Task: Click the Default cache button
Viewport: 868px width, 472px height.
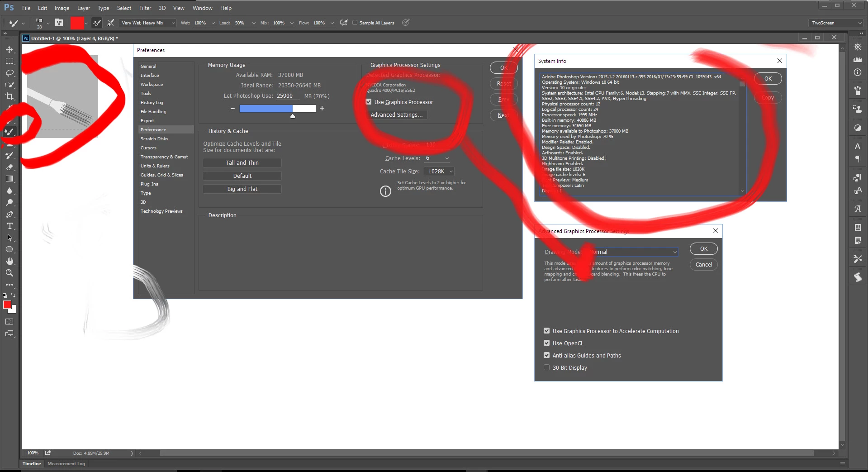Action: pos(242,176)
